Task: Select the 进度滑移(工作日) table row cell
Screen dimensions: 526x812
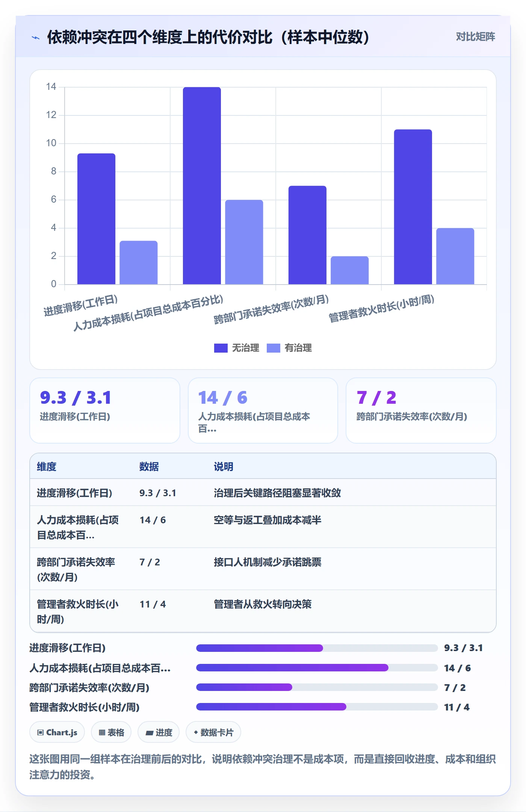Action: (74, 493)
